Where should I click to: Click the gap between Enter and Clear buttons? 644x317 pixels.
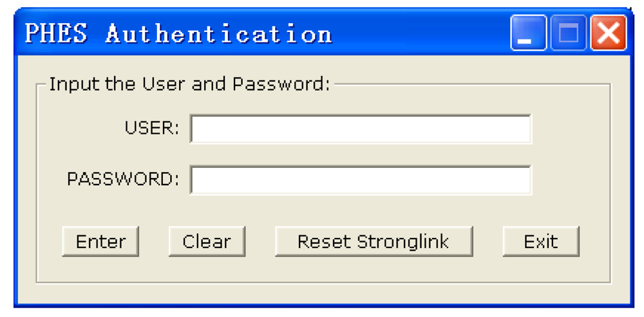pyautogui.click(x=154, y=242)
